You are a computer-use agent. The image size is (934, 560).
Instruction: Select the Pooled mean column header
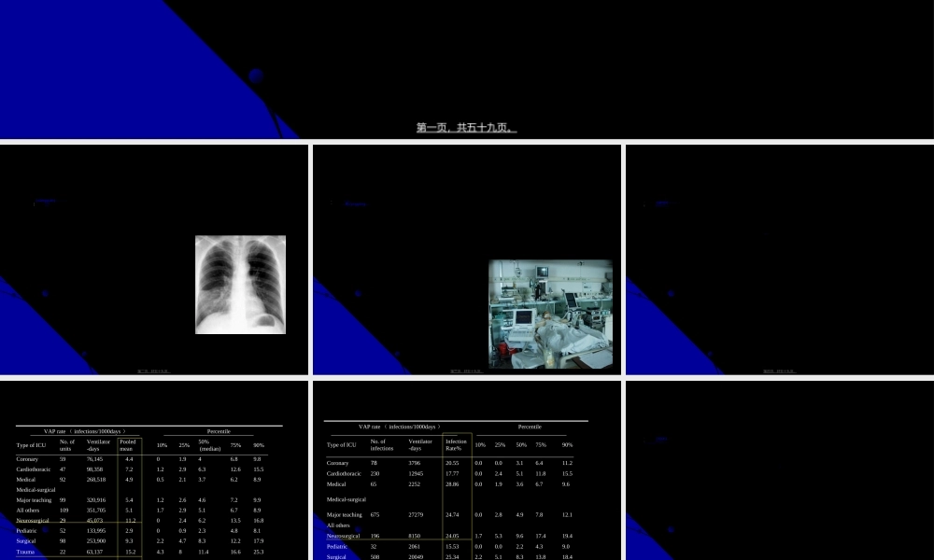point(128,445)
